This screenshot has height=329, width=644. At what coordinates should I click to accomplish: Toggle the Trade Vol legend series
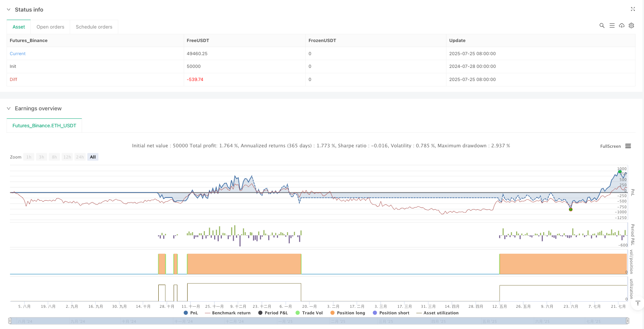[309, 313]
